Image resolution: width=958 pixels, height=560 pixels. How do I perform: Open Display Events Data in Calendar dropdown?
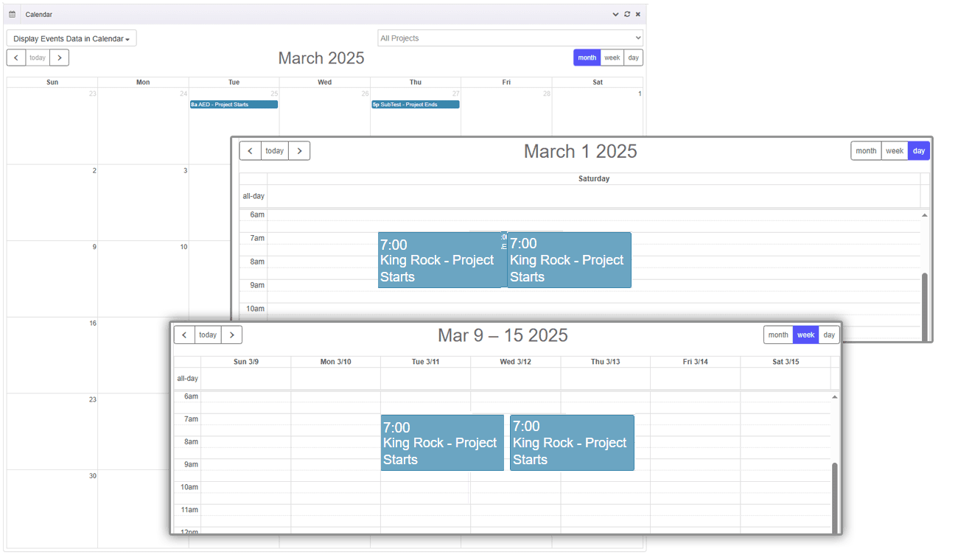(71, 38)
